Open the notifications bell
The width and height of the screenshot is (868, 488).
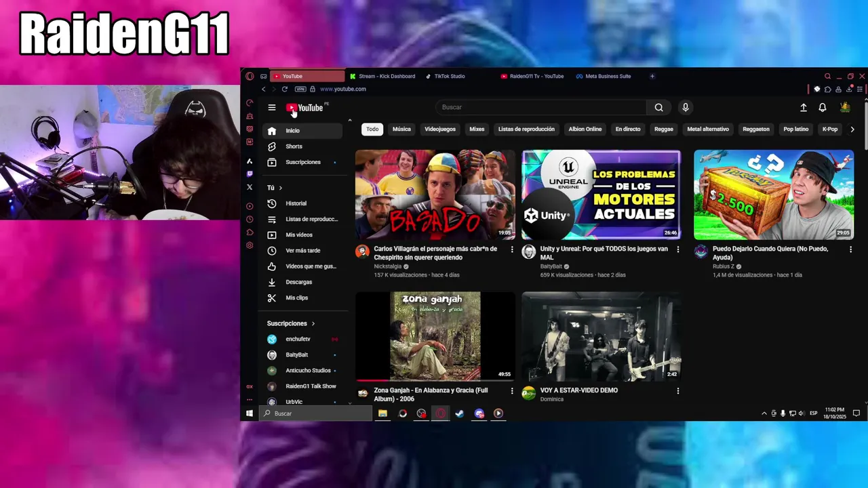(823, 107)
